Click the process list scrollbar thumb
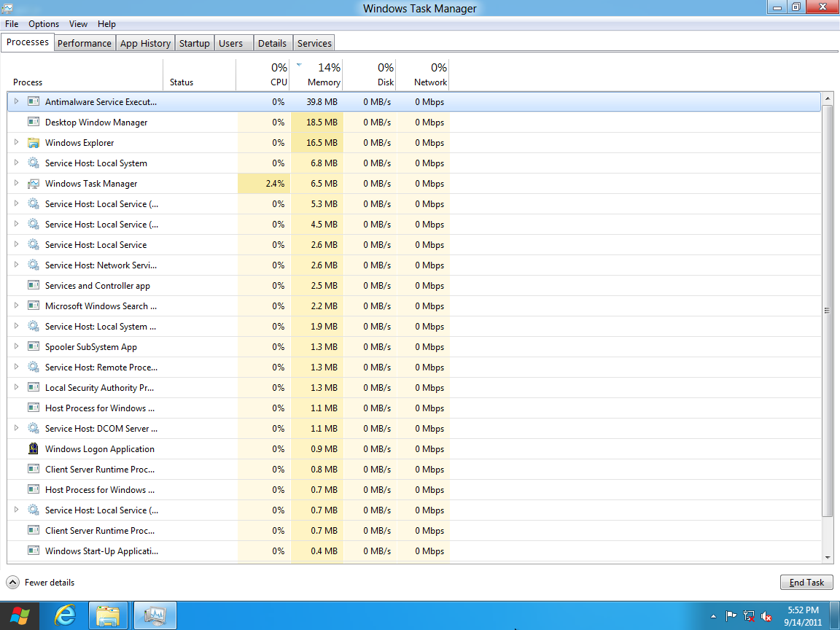 [x=827, y=310]
